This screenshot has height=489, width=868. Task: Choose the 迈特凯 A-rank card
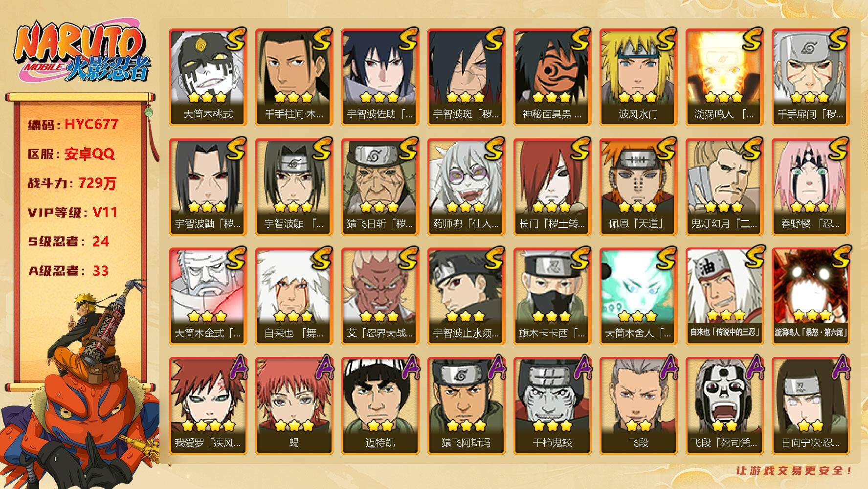pyautogui.click(x=380, y=406)
